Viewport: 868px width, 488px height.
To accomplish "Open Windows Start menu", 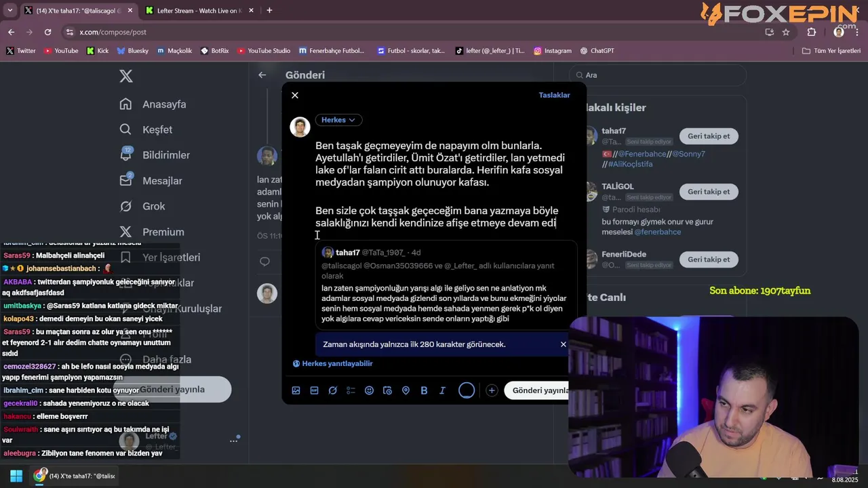I will pos(16,476).
